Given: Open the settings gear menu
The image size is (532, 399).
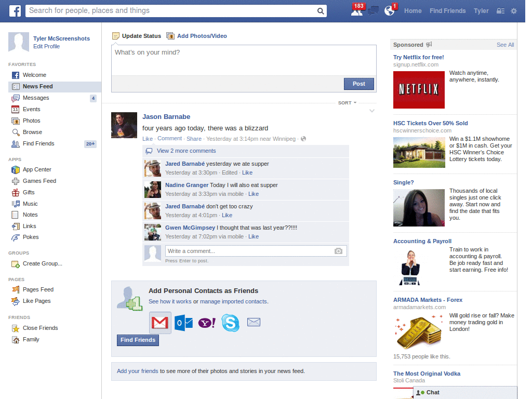Looking at the screenshot, I should pyautogui.click(x=514, y=11).
